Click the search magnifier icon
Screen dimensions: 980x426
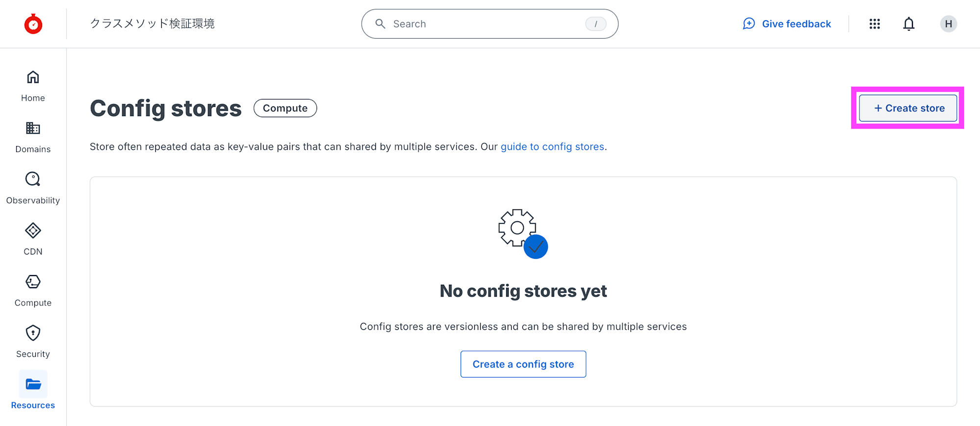click(380, 24)
